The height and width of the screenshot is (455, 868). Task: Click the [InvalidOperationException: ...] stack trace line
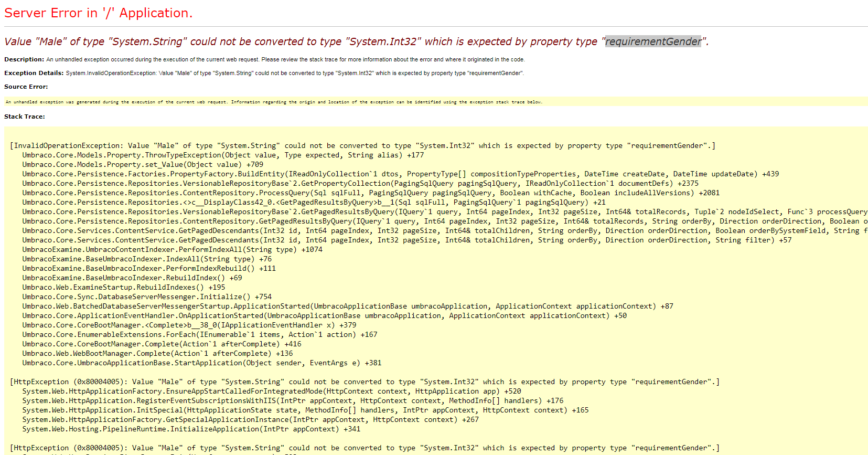[x=363, y=146]
